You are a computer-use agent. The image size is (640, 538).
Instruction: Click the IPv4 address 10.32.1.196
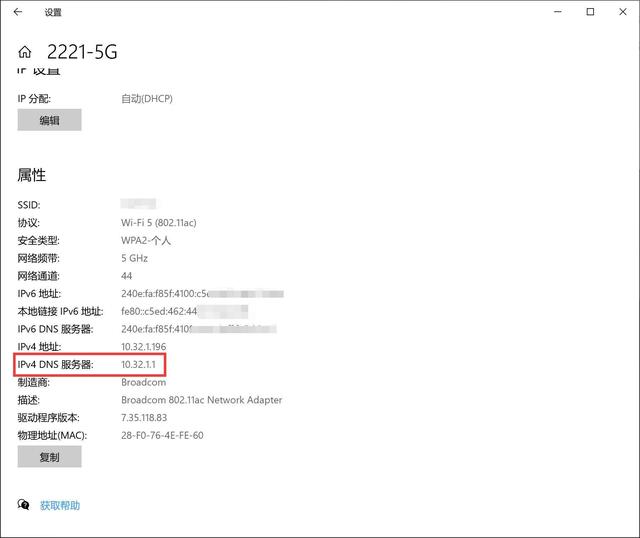point(145,346)
